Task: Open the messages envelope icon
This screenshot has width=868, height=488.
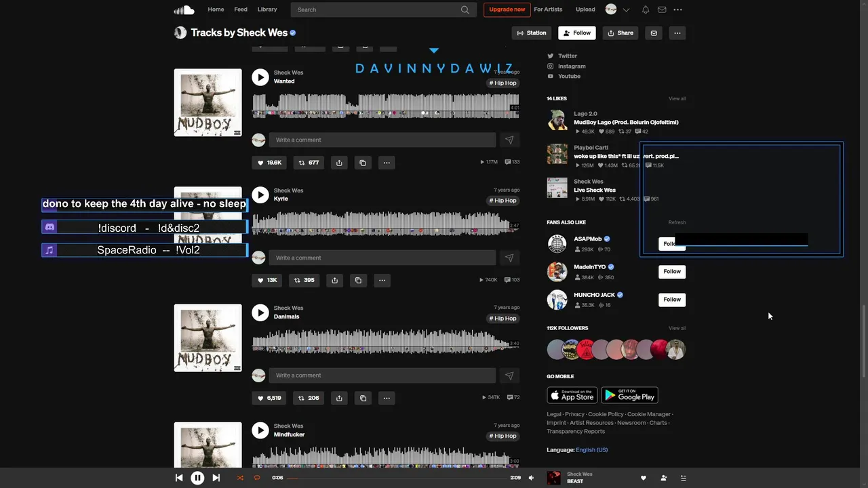Action: point(662,9)
